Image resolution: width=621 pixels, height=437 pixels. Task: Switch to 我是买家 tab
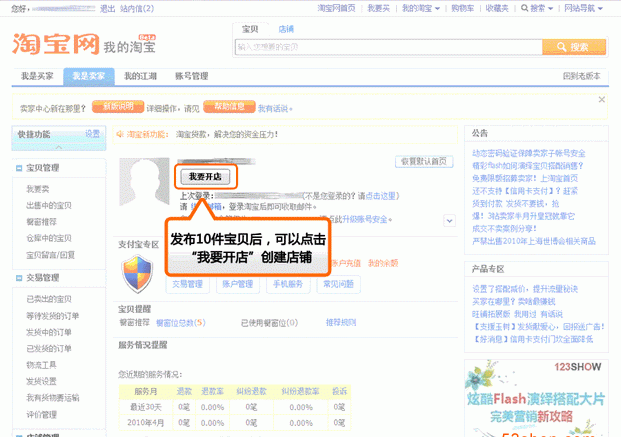point(37,76)
